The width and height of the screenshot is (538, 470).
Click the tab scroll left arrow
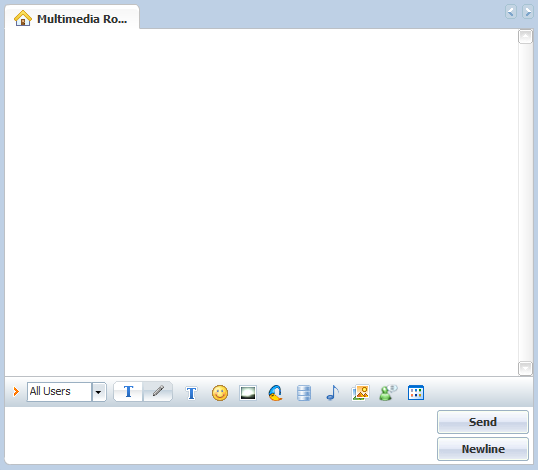511,12
